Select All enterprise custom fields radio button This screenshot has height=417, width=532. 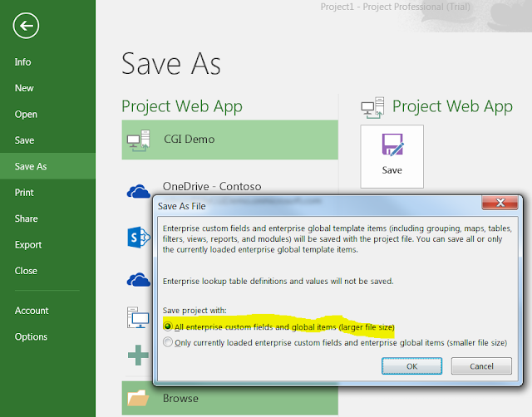pos(168,326)
